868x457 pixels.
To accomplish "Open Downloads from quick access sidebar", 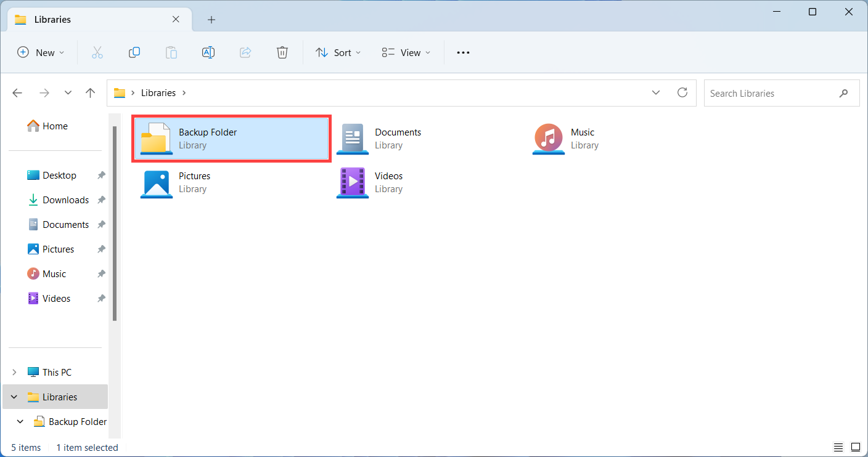I will click(65, 200).
